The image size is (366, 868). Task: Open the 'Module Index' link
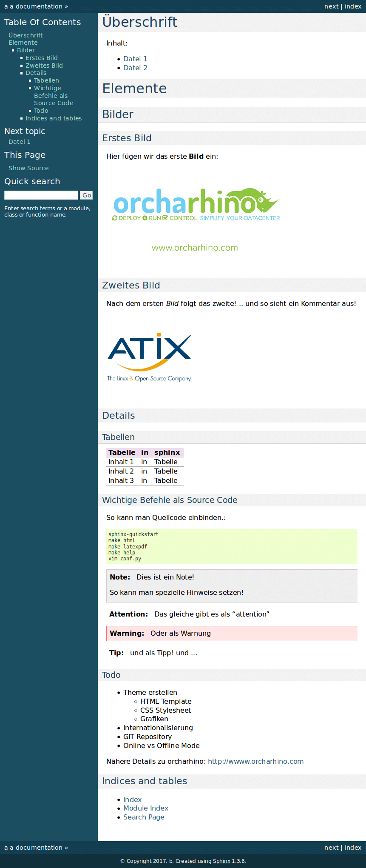point(146,808)
